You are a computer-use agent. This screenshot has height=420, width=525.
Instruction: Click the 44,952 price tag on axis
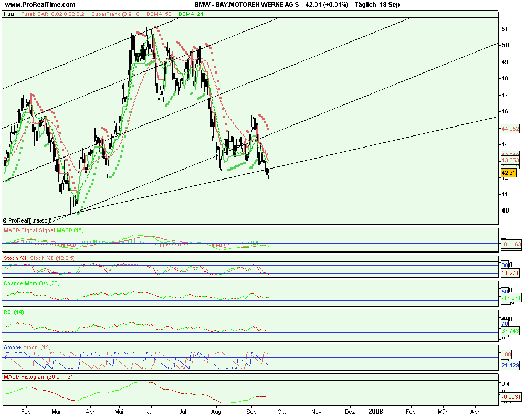coord(510,129)
